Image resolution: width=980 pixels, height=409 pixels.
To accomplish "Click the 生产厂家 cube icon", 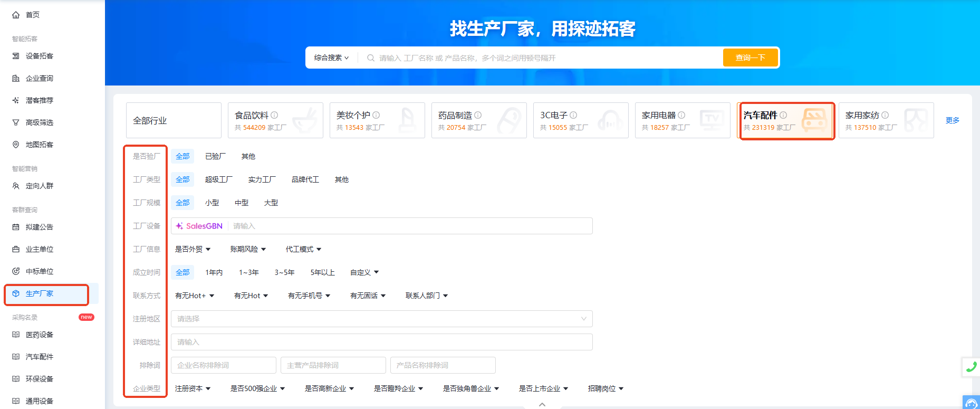I will pos(16,293).
